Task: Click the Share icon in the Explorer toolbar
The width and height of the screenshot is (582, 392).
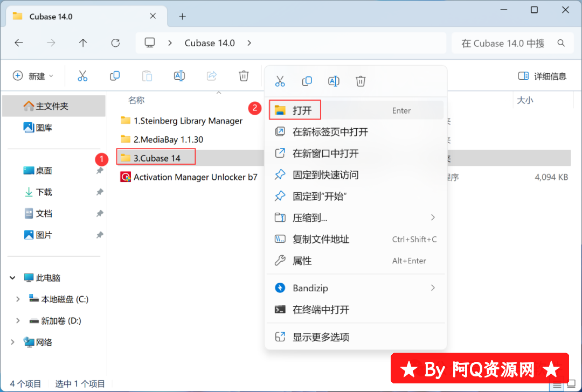Action: pyautogui.click(x=212, y=76)
